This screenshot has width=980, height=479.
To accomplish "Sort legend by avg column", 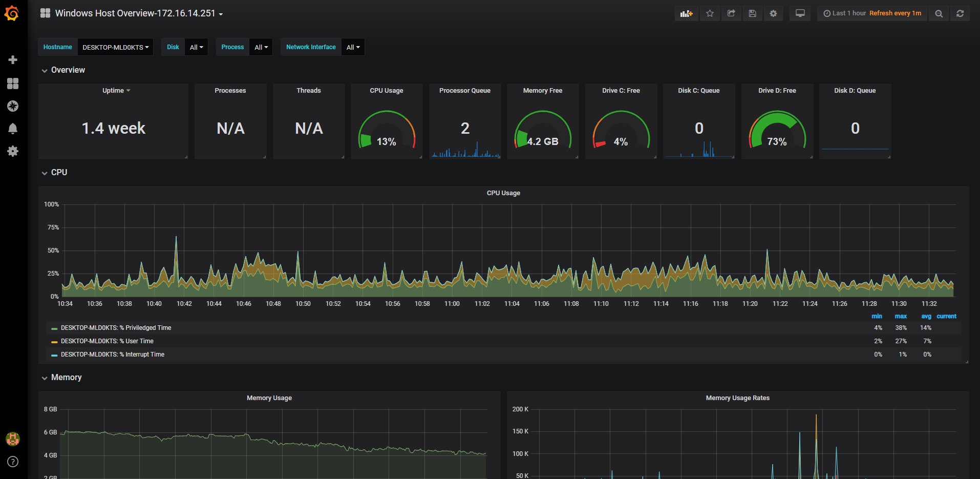I will tap(926, 317).
